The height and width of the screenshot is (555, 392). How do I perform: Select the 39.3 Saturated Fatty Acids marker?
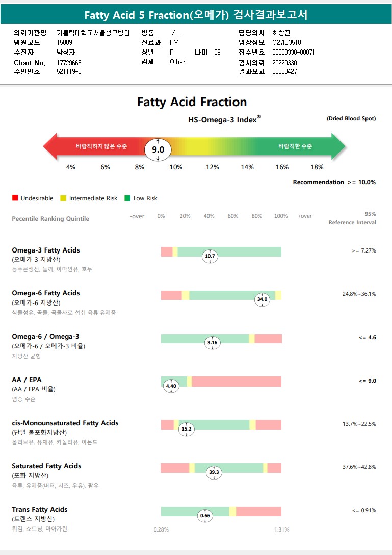pos(214,473)
